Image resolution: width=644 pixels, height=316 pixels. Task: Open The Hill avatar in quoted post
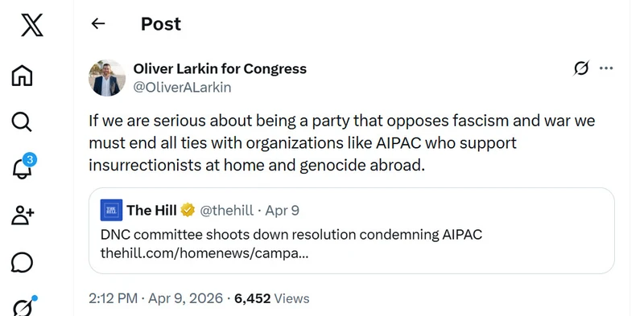coord(111,210)
